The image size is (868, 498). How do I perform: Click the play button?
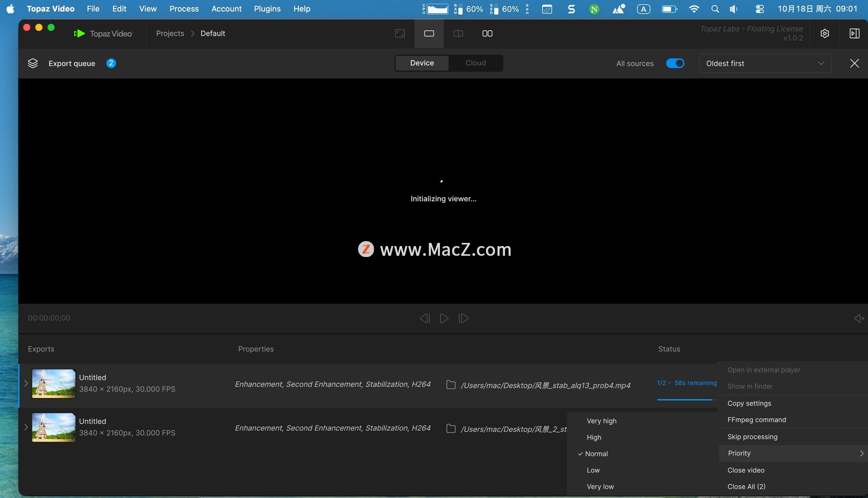pyautogui.click(x=444, y=318)
